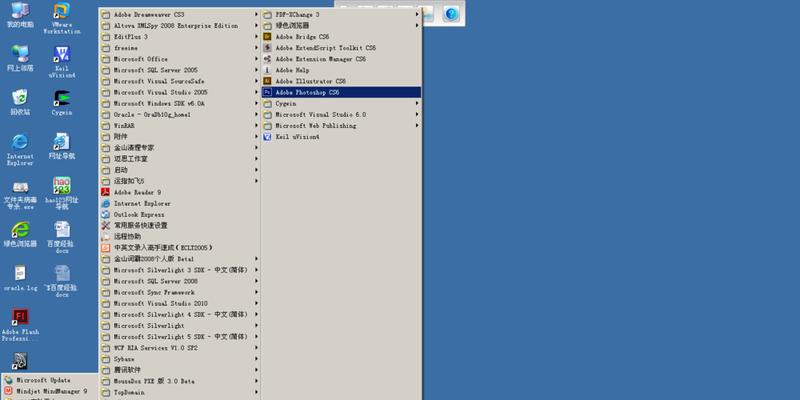Click the Microsoft Update icon in start menu
Screen dimensions: 800x400
8,380
